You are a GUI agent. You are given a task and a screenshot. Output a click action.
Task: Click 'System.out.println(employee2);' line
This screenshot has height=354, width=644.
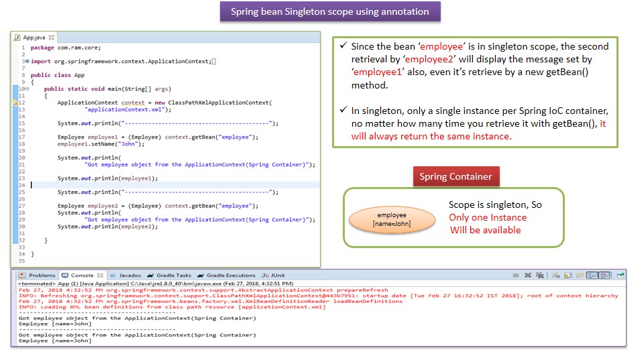107,227
